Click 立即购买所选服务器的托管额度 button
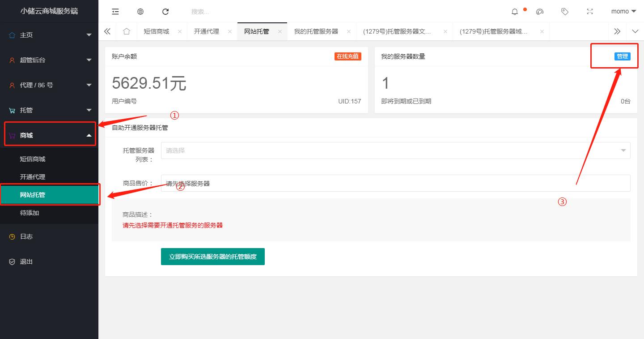Screen dimensions: 644x339 click(213, 257)
